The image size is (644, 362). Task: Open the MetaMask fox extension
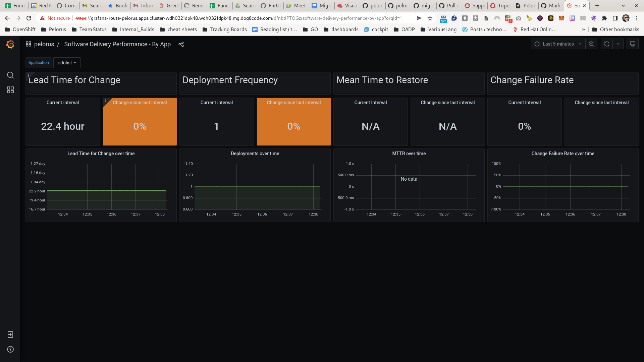pyautogui.click(x=561, y=18)
